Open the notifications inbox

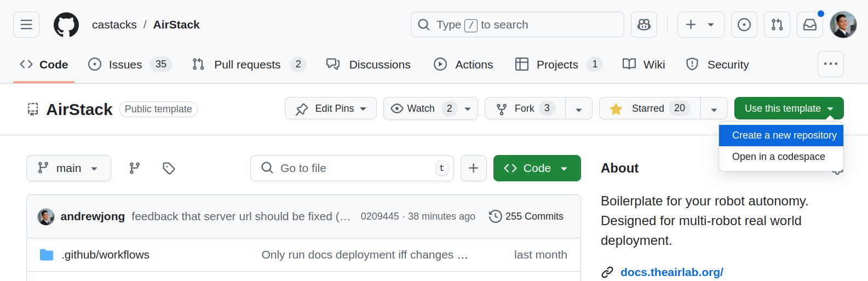point(809,25)
